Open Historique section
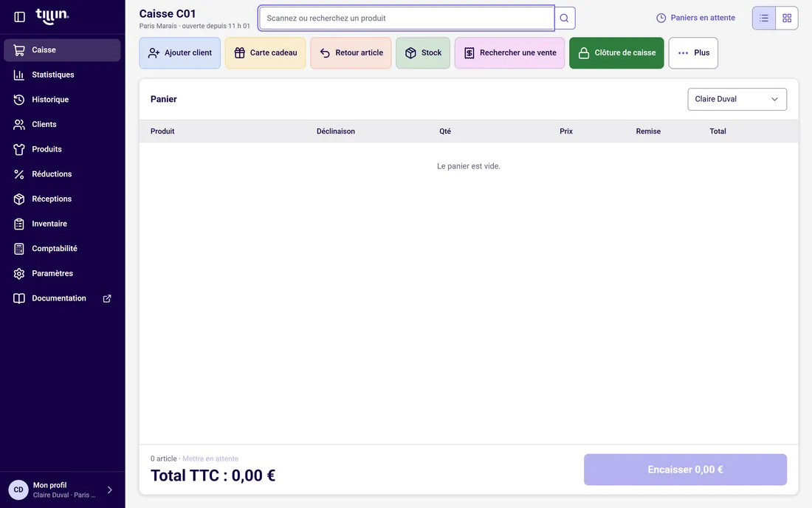 click(62, 100)
